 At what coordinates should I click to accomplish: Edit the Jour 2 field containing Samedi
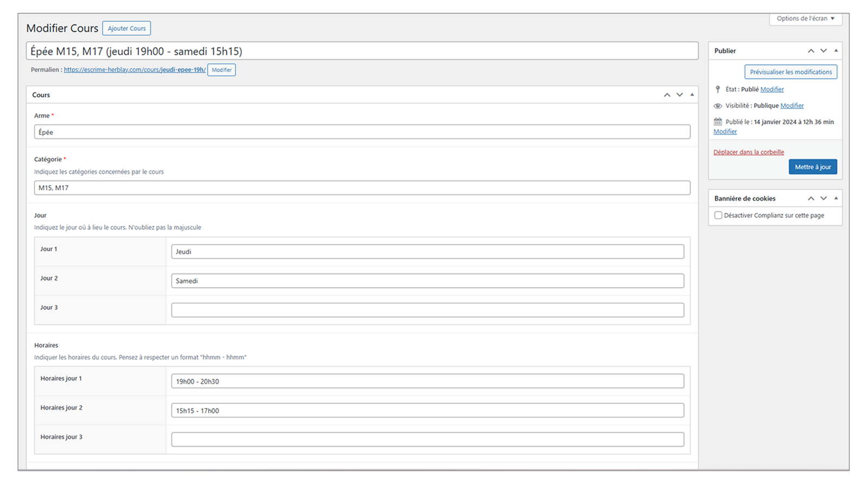(427, 281)
